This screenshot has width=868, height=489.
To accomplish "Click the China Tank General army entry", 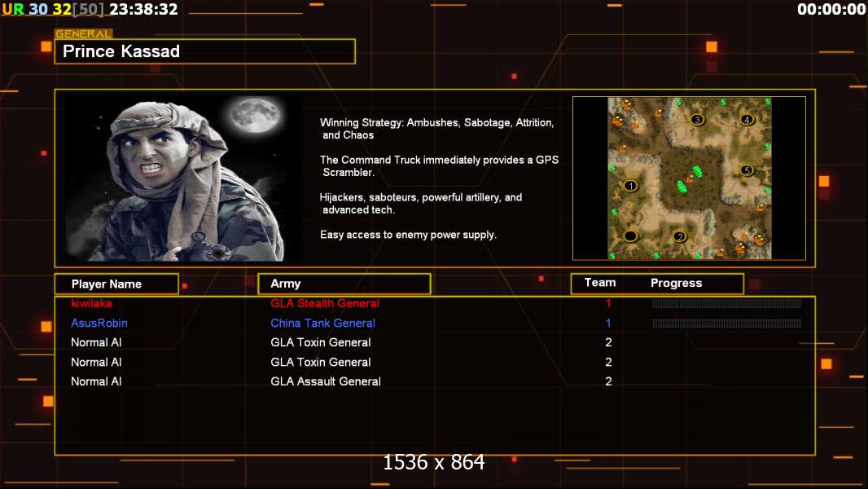I will click(322, 323).
